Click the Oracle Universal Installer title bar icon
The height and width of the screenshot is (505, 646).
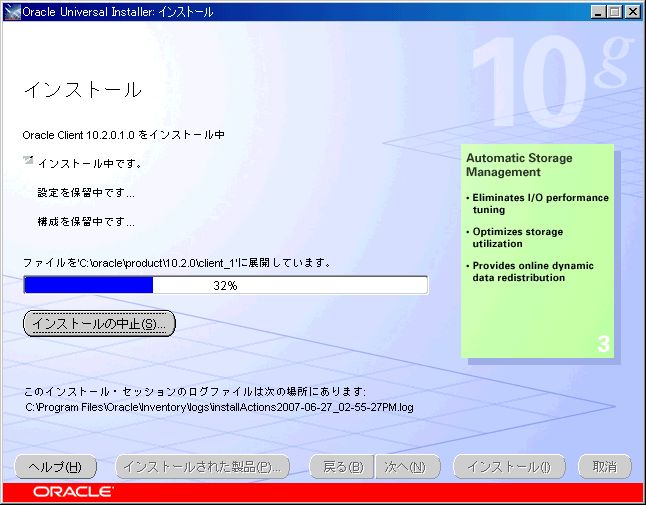(x=12, y=12)
